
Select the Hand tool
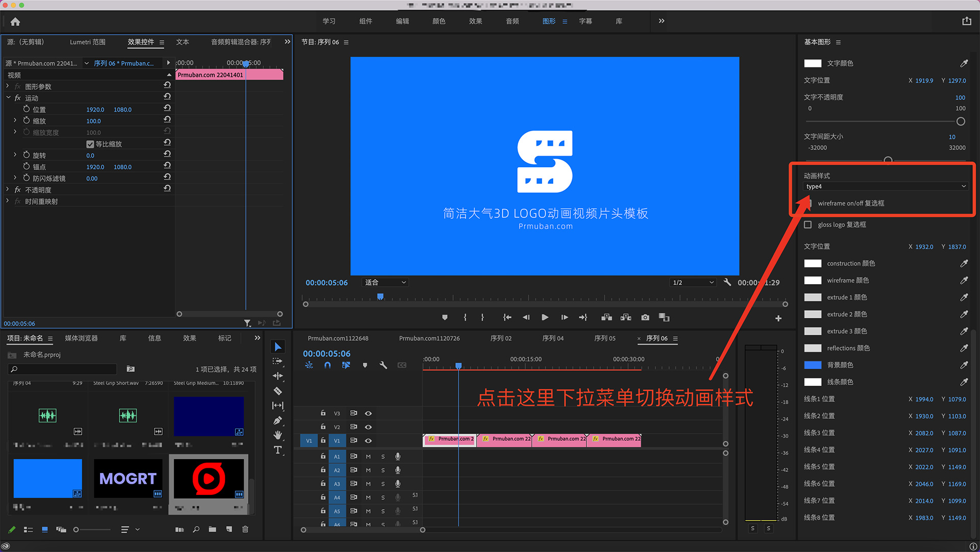(x=278, y=434)
